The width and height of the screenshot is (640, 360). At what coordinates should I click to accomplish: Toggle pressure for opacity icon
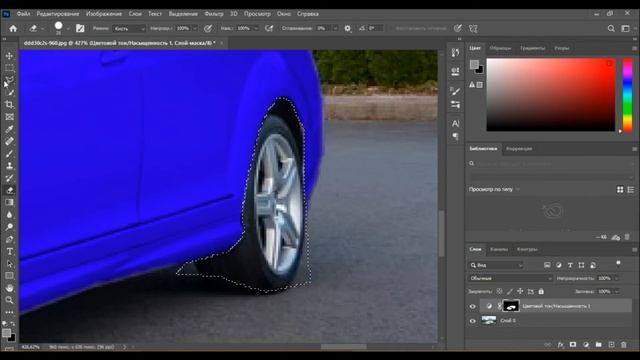coord(208,29)
